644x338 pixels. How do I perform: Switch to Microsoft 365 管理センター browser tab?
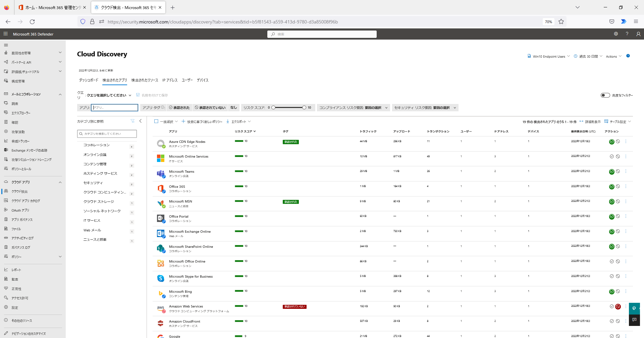pyautogui.click(x=52, y=7)
